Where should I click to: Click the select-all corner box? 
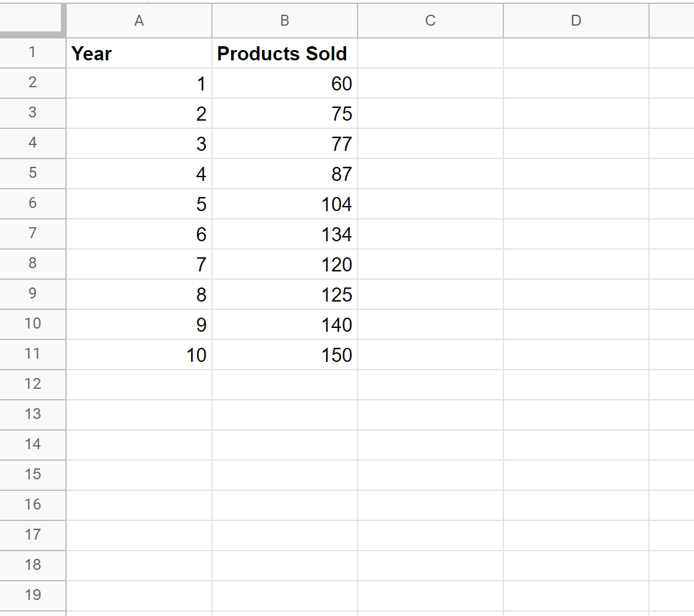coord(32,20)
